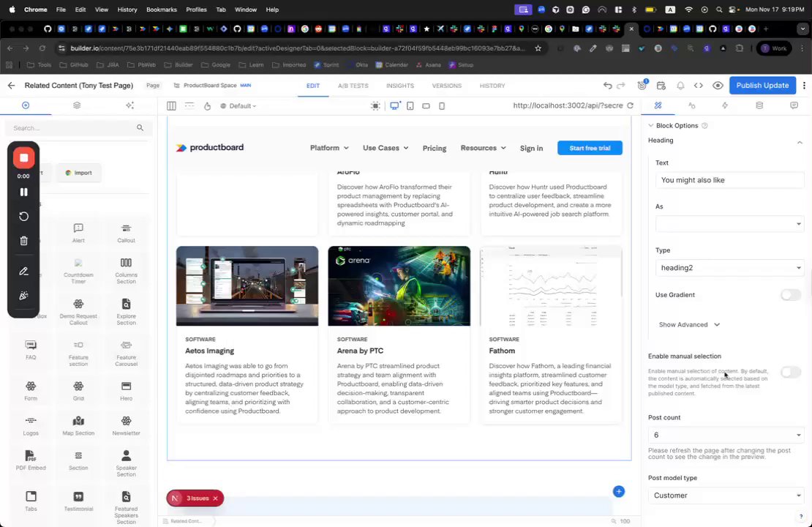Open the Pricing nav link
Viewport: 812px width, 527px height.
[434, 148]
